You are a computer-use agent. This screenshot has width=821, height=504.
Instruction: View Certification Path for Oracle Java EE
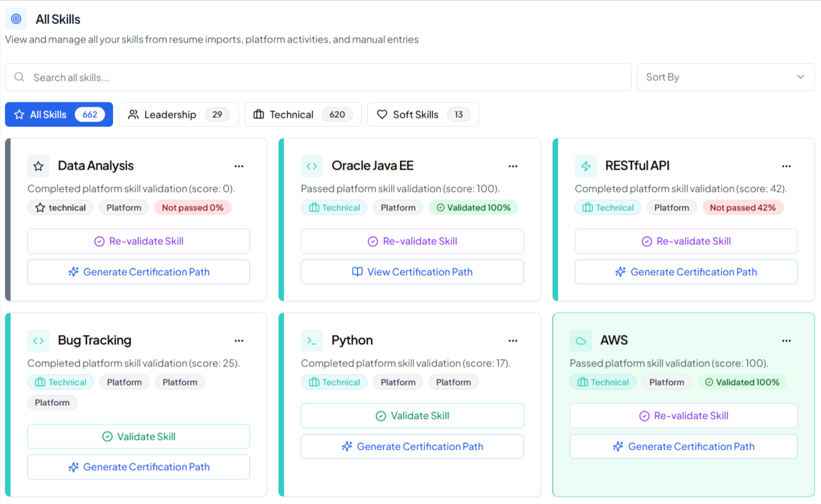412,272
